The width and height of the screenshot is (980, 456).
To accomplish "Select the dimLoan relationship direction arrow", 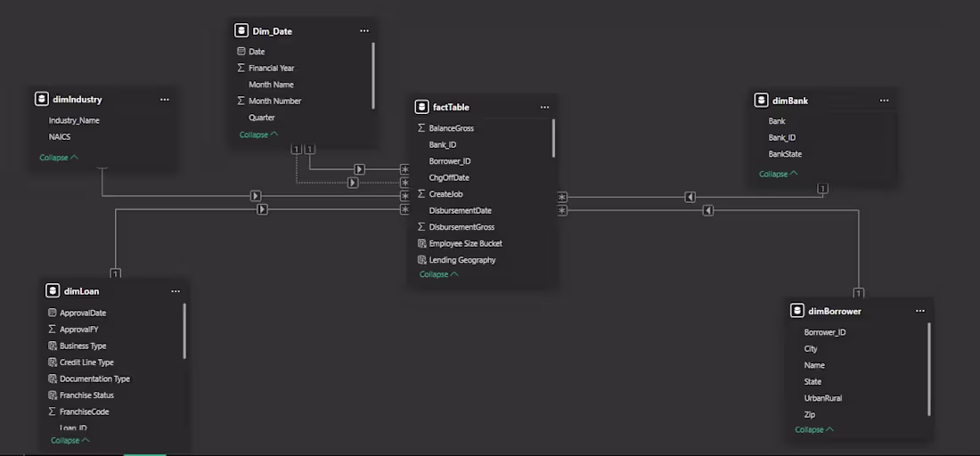I will [262, 209].
